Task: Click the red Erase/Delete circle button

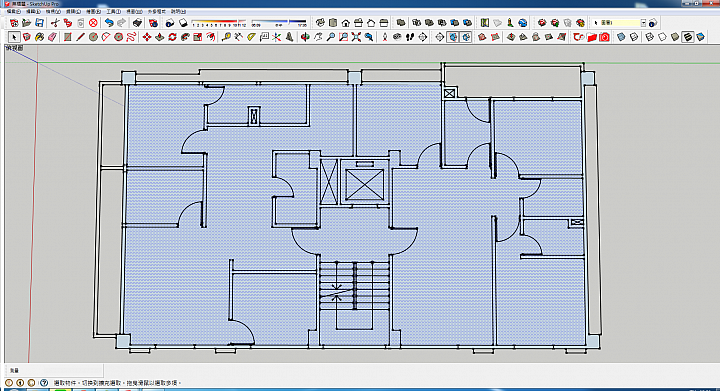Action: coord(94,22)
